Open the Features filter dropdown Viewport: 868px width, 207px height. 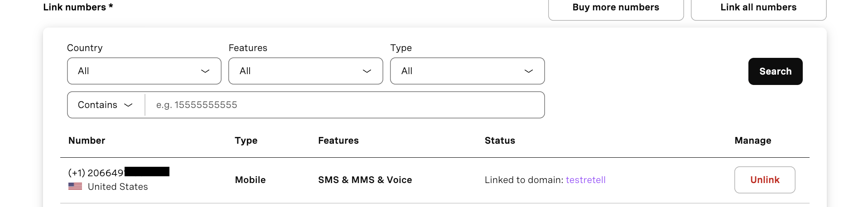pos(306,71)
